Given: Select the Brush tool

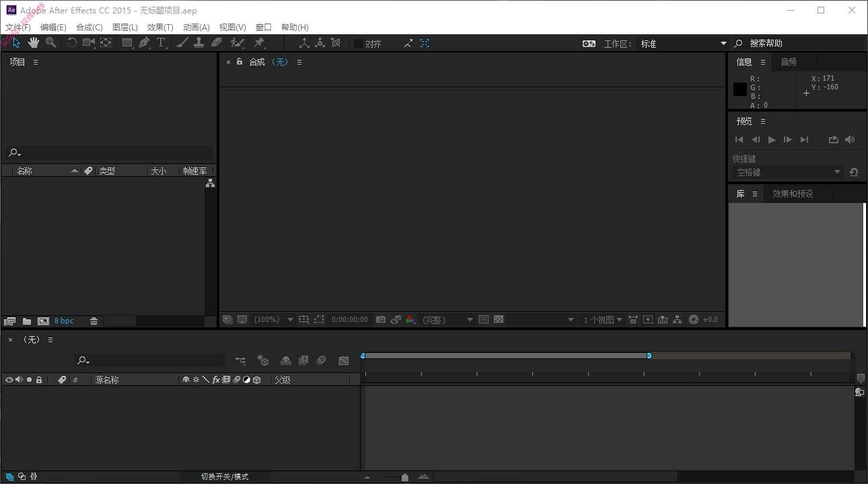Looking at the screenshot, I should [x=182, y=43].
